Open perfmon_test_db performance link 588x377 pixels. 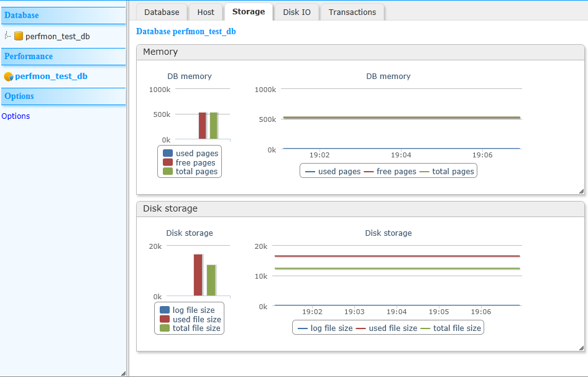click(x=51, y=77)
